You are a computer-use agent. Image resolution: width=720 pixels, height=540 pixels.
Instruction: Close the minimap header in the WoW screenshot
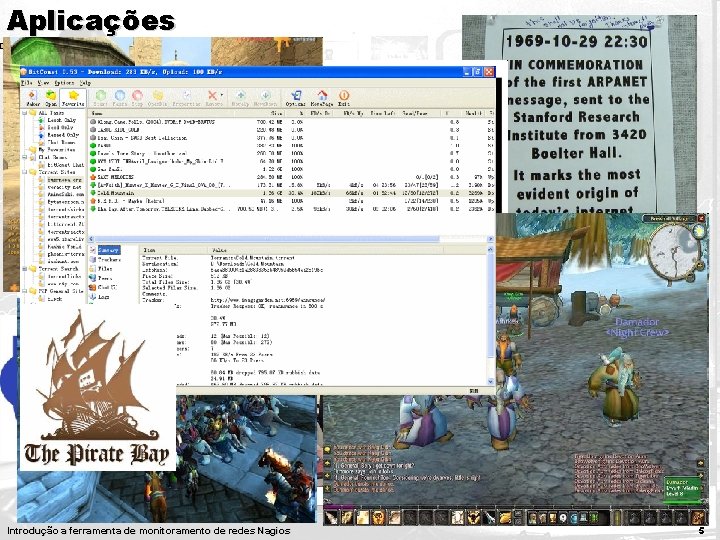701,218
